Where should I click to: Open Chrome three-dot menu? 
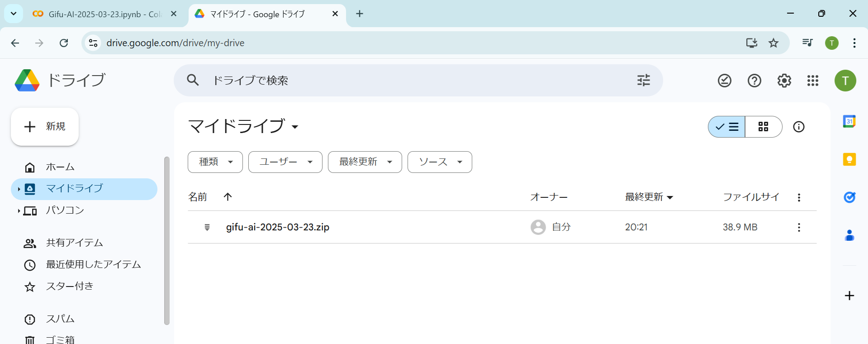click(x=854, y=43)
